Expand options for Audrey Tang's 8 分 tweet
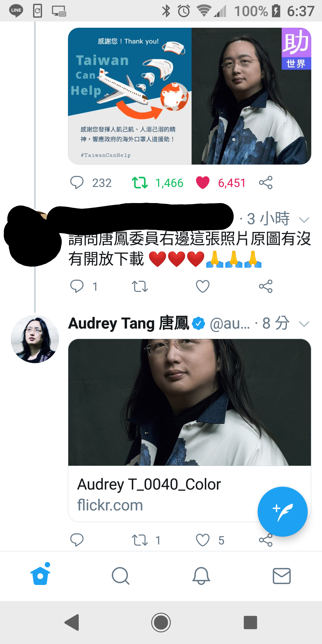Screen dimensions: 322x644 click(x=304, y=324)
